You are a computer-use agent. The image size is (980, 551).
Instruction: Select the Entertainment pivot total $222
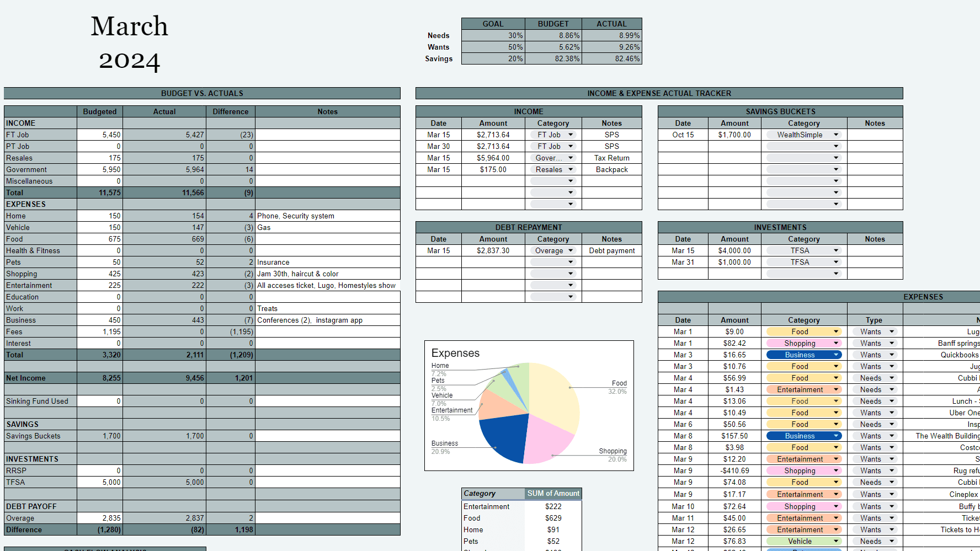pyautogui.click(x=553, y=506)
